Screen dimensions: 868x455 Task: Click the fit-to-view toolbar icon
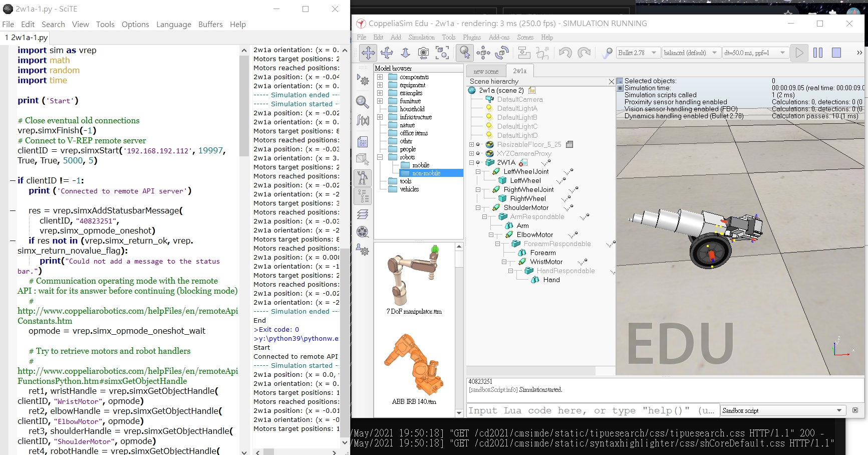point(442,53)
